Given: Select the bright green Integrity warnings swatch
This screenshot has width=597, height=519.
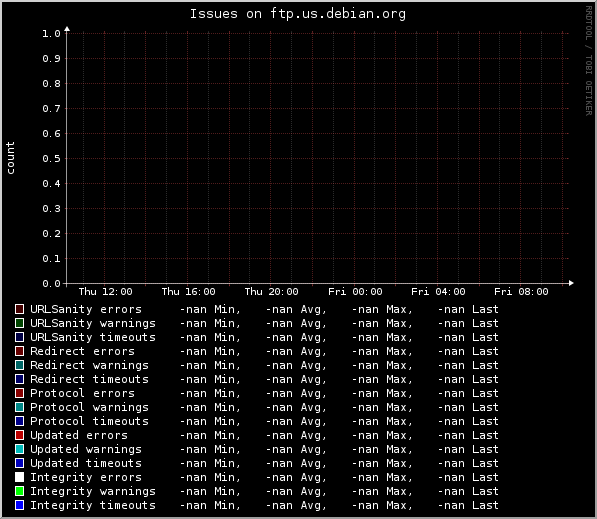Looking at the screenshot, I should click(x=19, y=491).
